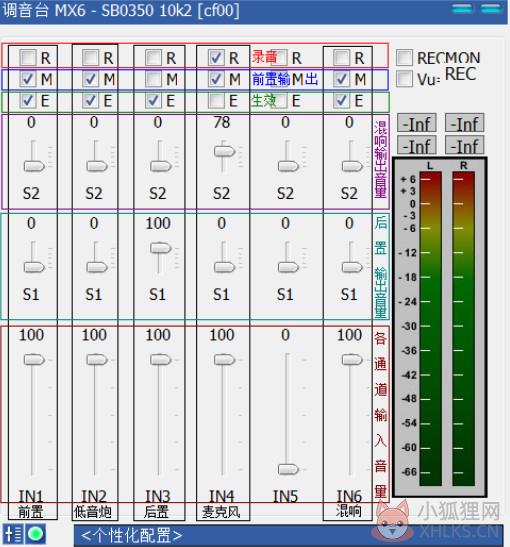Image resolution: width=510 pixels, height=547 pixels.
Task: Toggle the E effect checkbox for IN4
Action: pyautogui.click(x=216, y=101)
